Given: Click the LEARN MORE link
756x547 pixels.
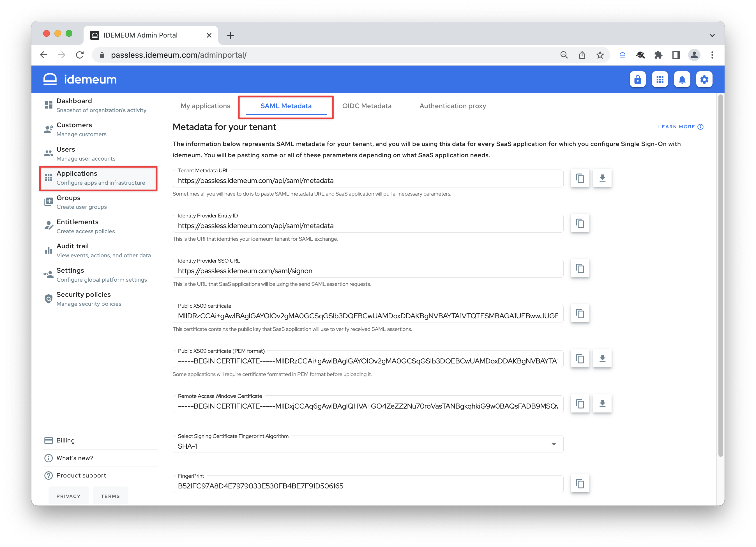Looking at the screenshot, I should click(x=680, y=127).
